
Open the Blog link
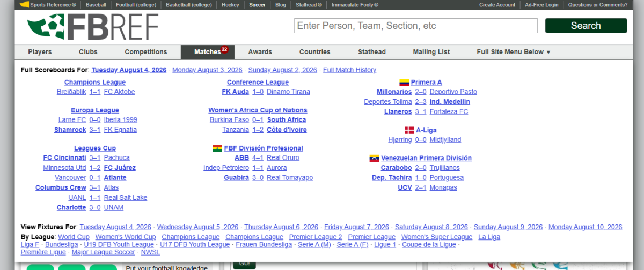[281, 5]
